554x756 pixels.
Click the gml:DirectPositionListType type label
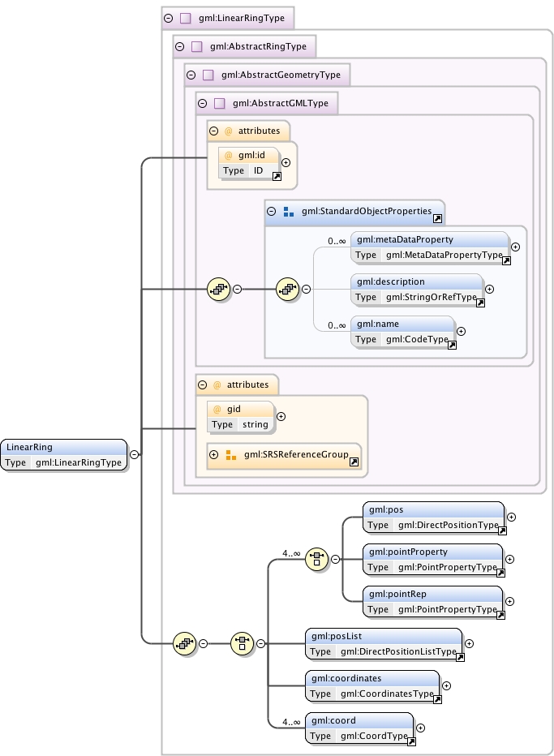398,652
